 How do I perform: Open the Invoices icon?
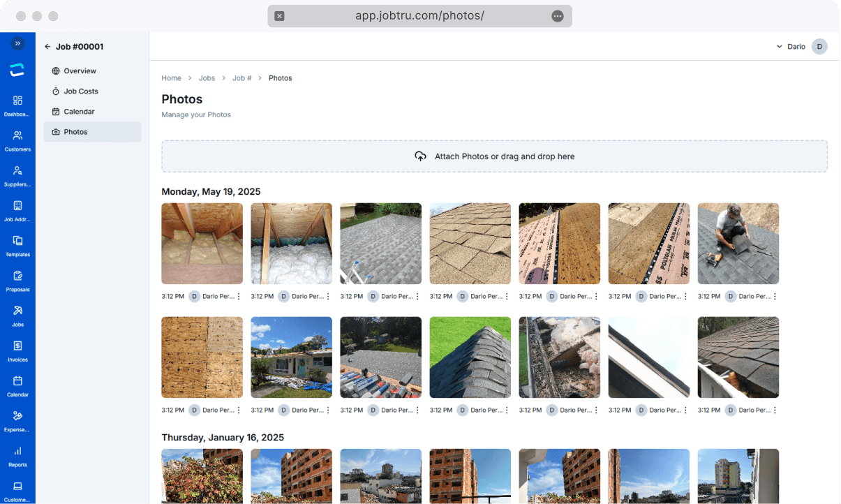(x=17, y=346)
